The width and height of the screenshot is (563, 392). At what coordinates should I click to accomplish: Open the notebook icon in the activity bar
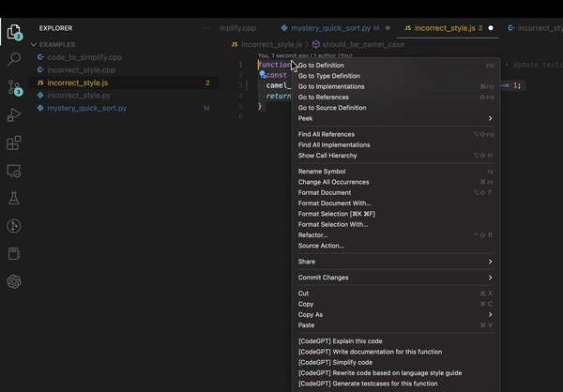coord(14,253)
